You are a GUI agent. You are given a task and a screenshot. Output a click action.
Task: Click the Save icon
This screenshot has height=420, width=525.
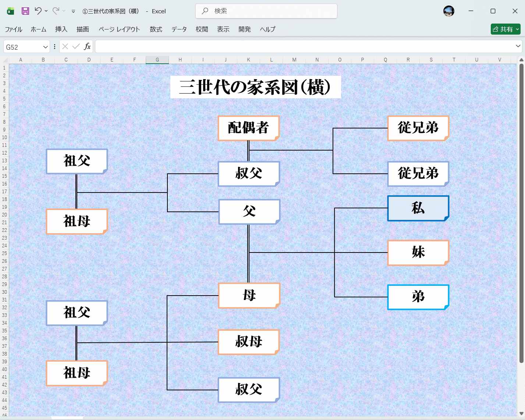click(x=25, y=11)
